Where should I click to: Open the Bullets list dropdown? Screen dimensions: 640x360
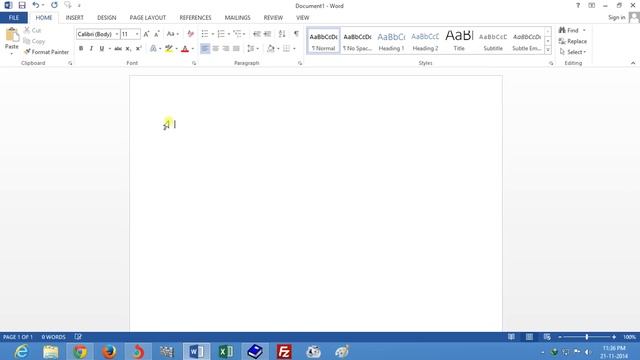click(213, 34)
